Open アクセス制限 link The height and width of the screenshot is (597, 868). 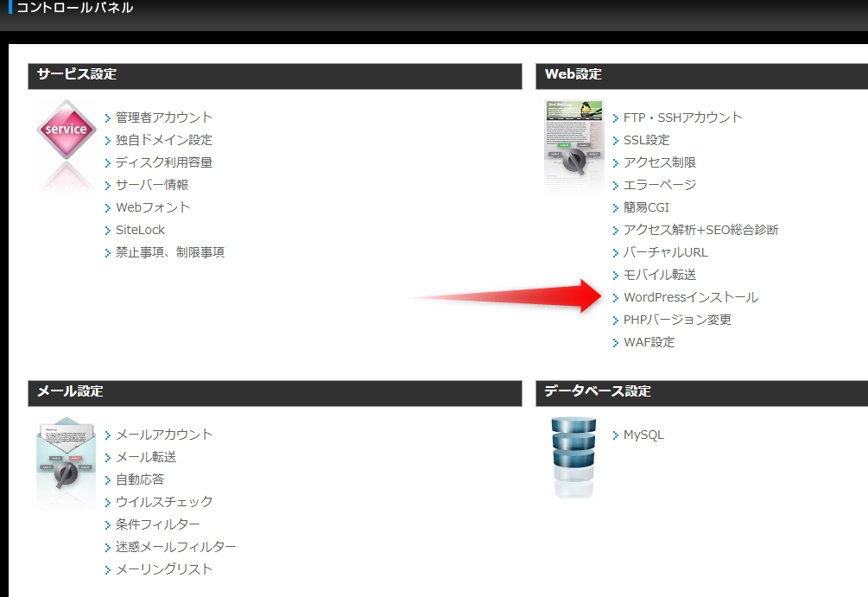point(659,162)
